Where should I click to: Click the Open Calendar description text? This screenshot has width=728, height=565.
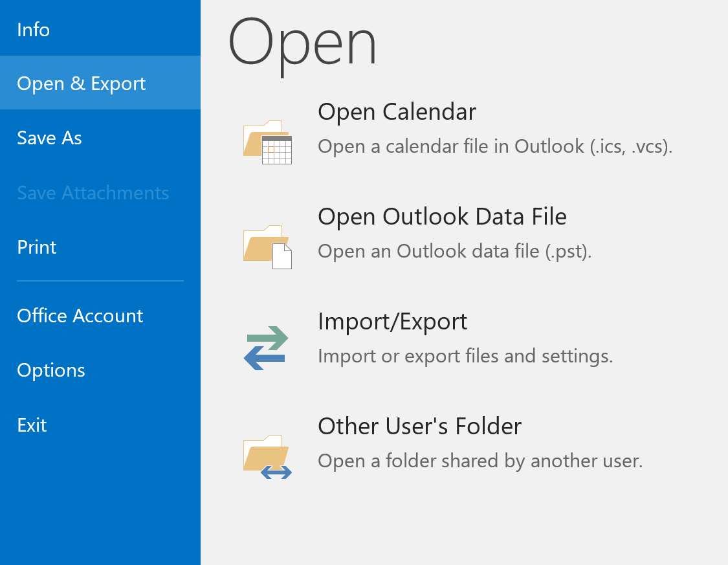click(x=494, y=146)
